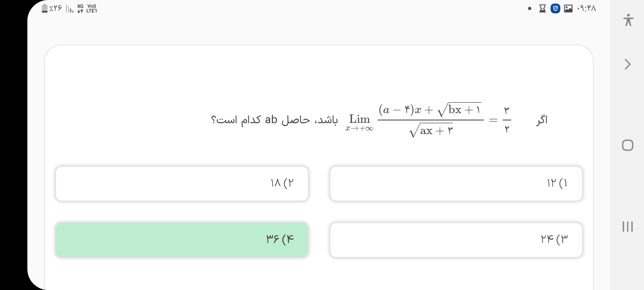Tap the signal strength bars icon

point(69,9)
